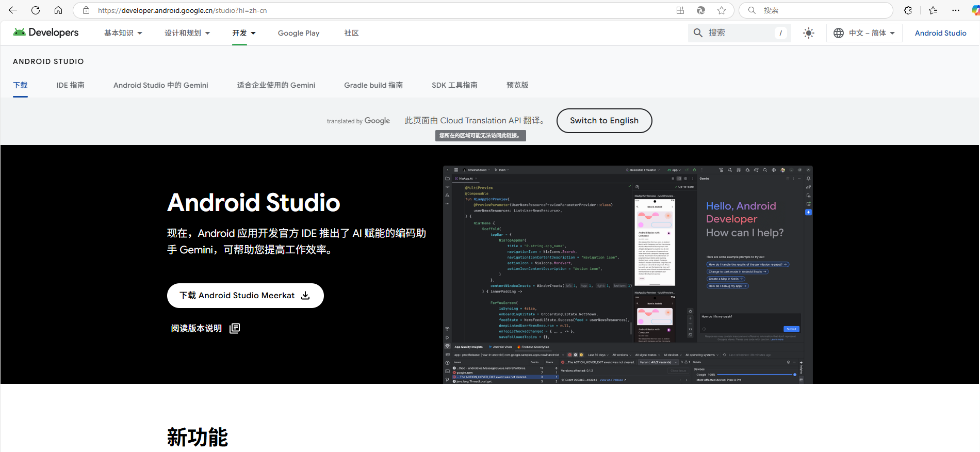Viewport: 980px width, 452px height.
Task: Open the browser settings and more menu
Action: coord(956,10)
